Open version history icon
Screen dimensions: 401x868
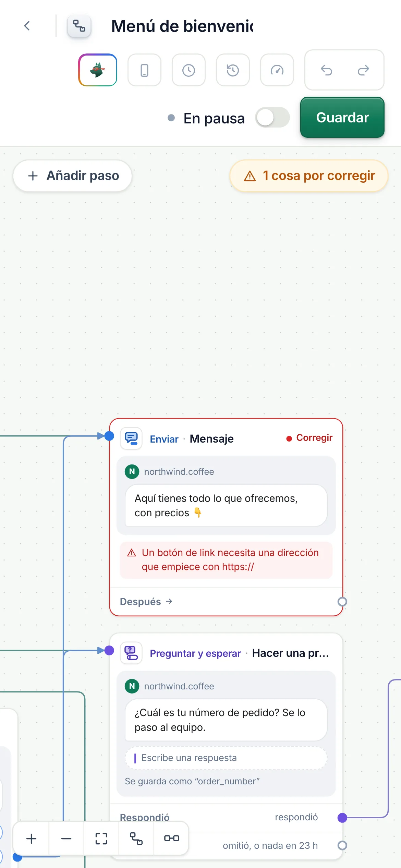tap(233, 70)
